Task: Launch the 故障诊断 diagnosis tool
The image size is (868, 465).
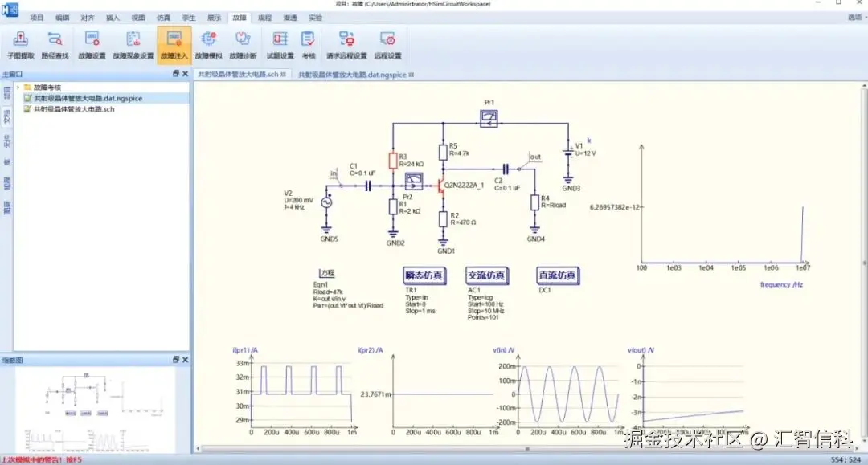Action: (243, 45)
